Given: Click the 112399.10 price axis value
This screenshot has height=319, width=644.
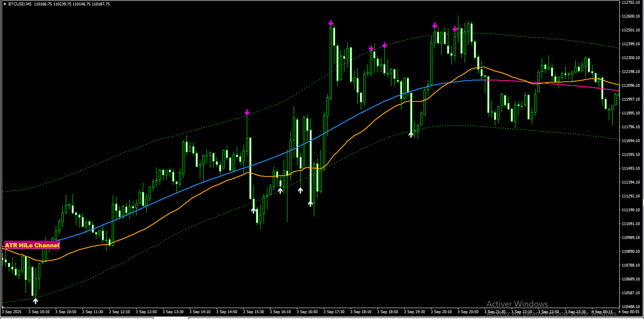Looking at the screenshot, I should click(x=631, y=44).
